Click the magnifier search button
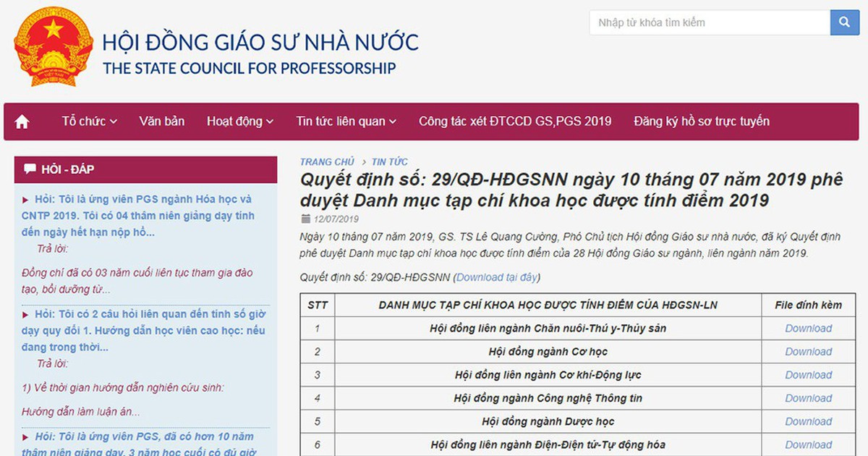 click(x=844, y=22)
